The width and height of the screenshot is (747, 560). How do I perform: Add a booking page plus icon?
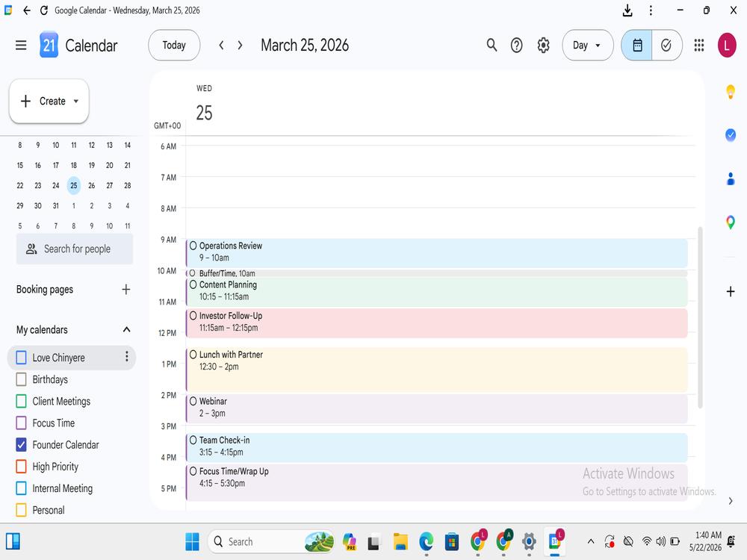click(x=125, y=290)
